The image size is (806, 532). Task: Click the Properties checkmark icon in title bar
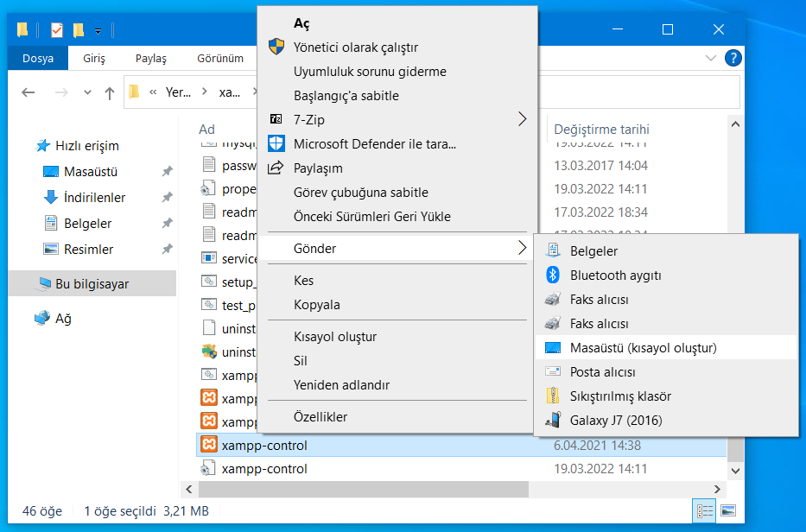[x=57, y=30]
